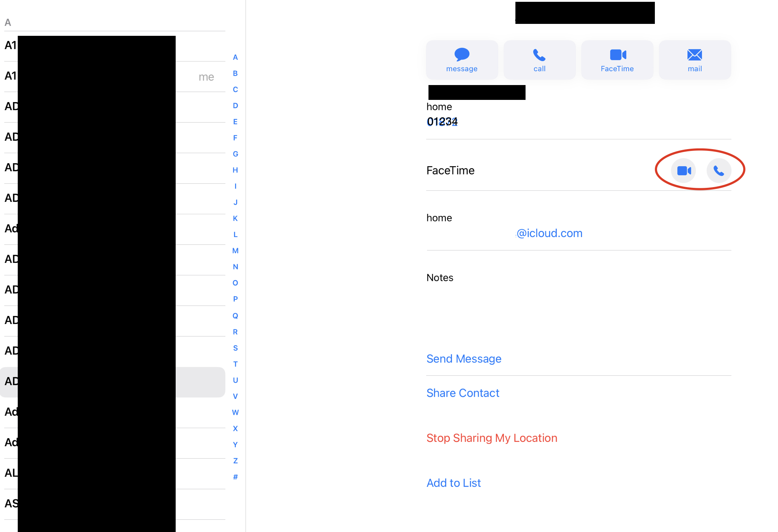Jump to letter R in index

(x=235, y=332)
